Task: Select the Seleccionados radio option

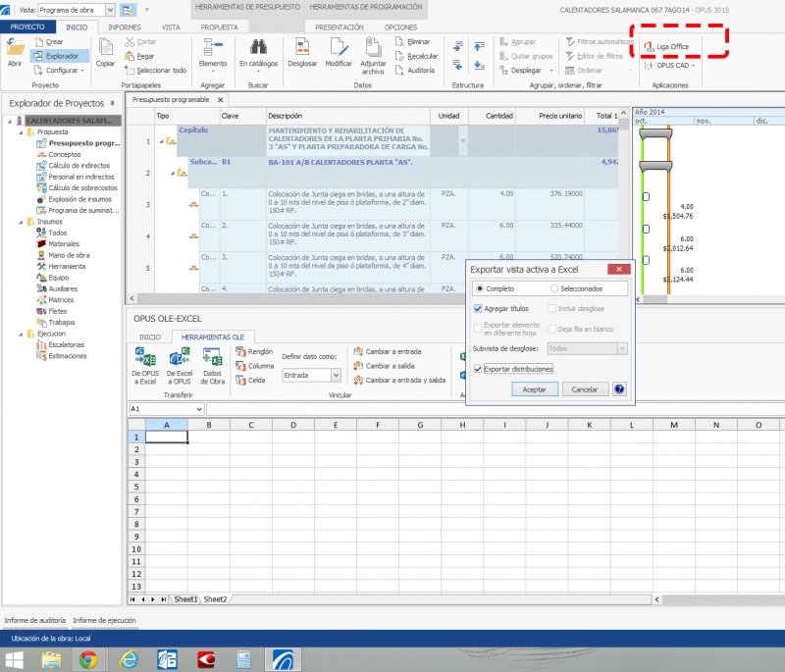Action: pos(555,288)
